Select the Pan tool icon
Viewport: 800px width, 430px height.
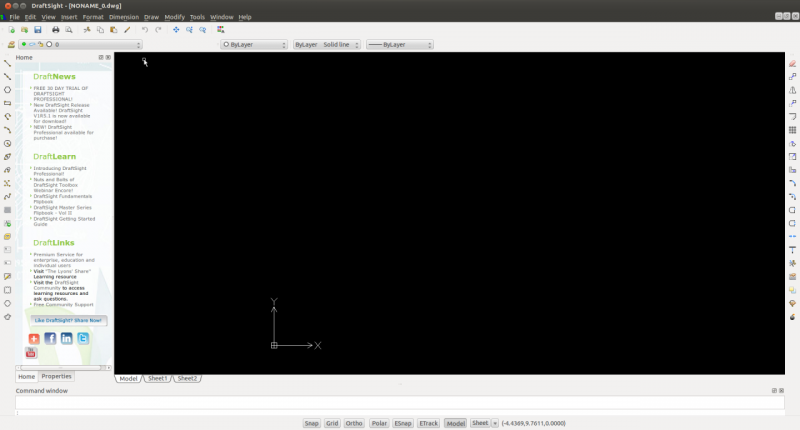click(x=176, y=30)
